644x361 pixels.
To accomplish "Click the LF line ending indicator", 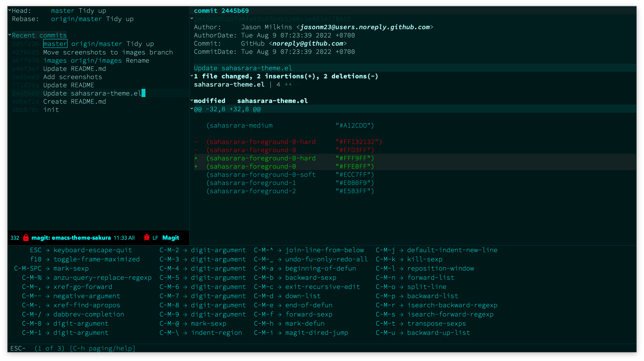I will pyautogui.click(x=155, y=238).
